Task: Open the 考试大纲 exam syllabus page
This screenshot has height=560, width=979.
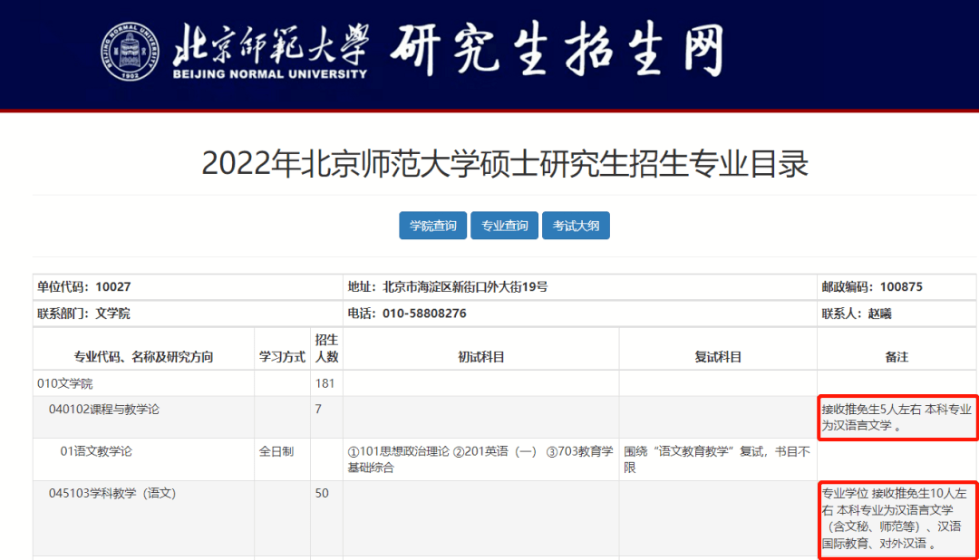Action: (x=576, y=225)
